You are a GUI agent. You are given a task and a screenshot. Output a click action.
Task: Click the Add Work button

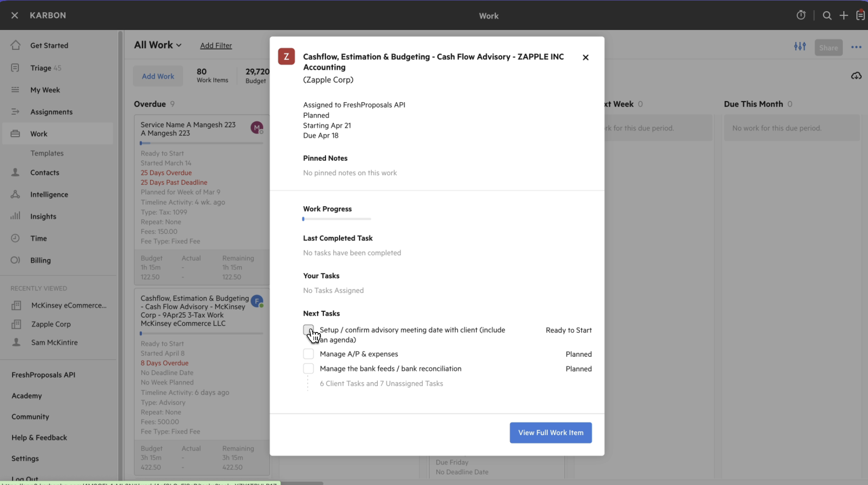coord(158,76)
